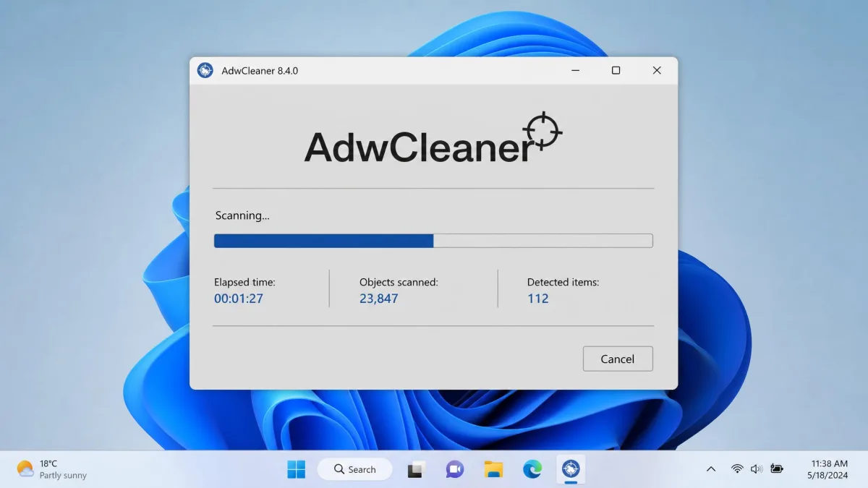The width and height of the screenshot is (868, 488).
Task: Click the "Scanning..." status text
Action: click(x=242, y=215)
